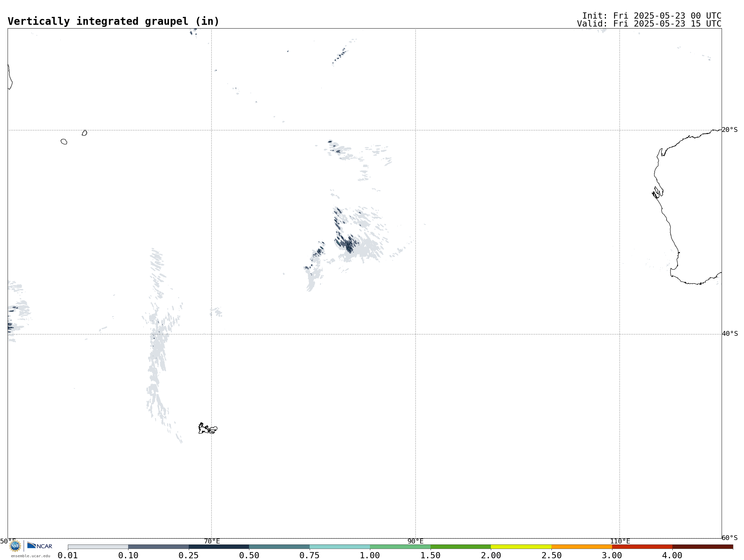Image resolution: width=744 pixels, height=560 pixels.
Task: Click the 90°E longitude label
Action: 415,541
